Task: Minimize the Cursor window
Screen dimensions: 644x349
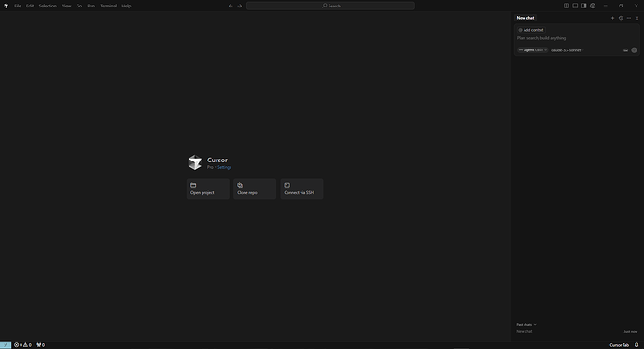Action: [606, 6]
